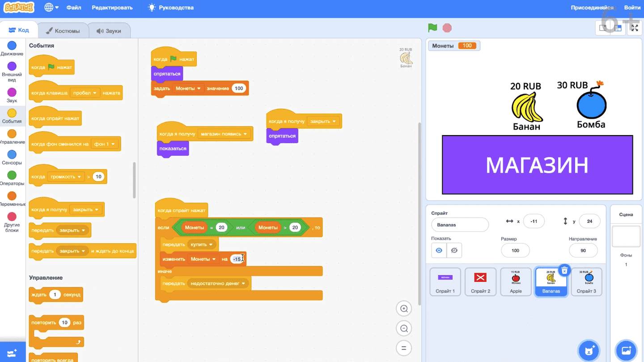
Task: Open the language globe dropdown
Action: pyautogui.click(x=51, y=8)
